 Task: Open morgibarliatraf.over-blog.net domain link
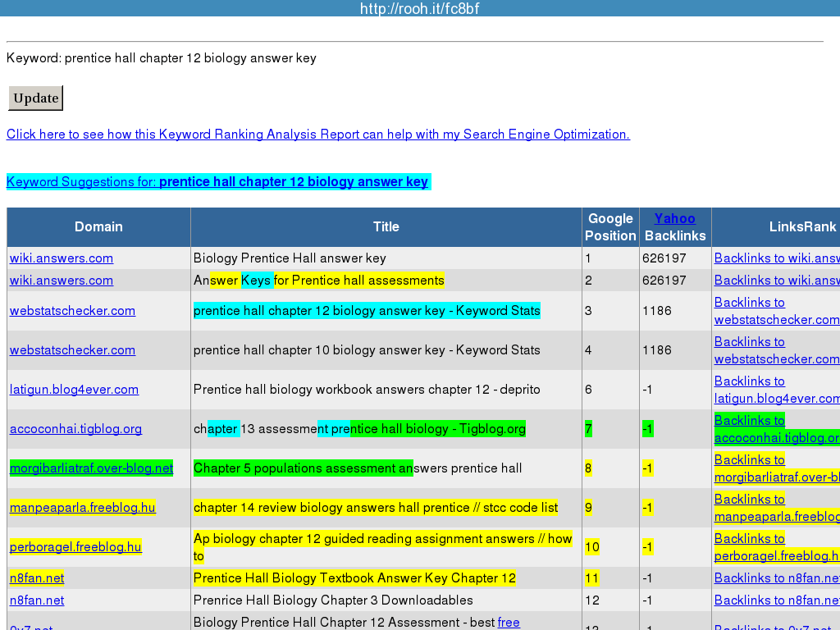[x=91, y=468]
